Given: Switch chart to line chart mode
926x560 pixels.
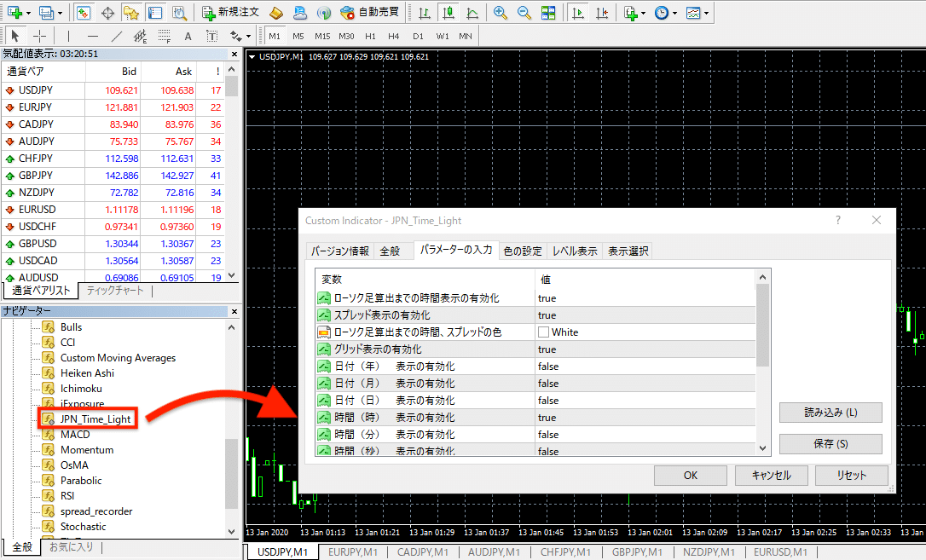Looking at the screenshot, I should point(472,13).
